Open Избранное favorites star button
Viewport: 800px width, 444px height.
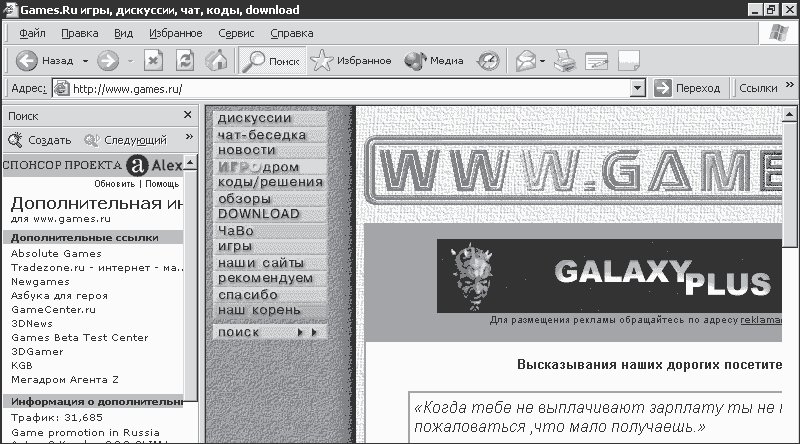pyautogui.click(x=351, y=61)
